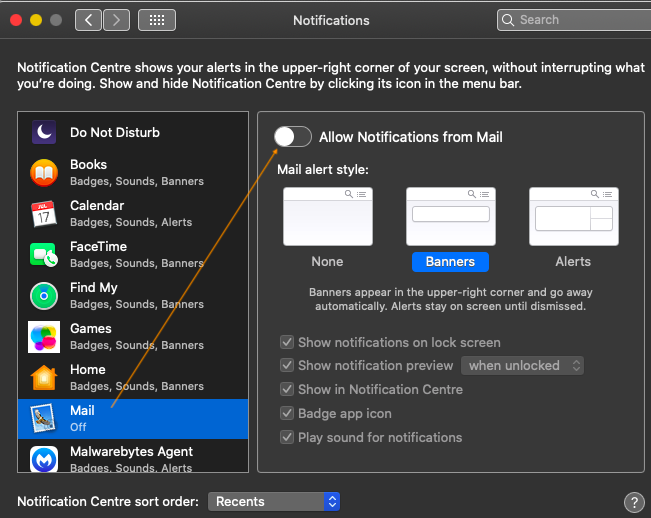Uncheck Play sound for notifications
This screenshot has width=651, height=518.
click(287, 437)
